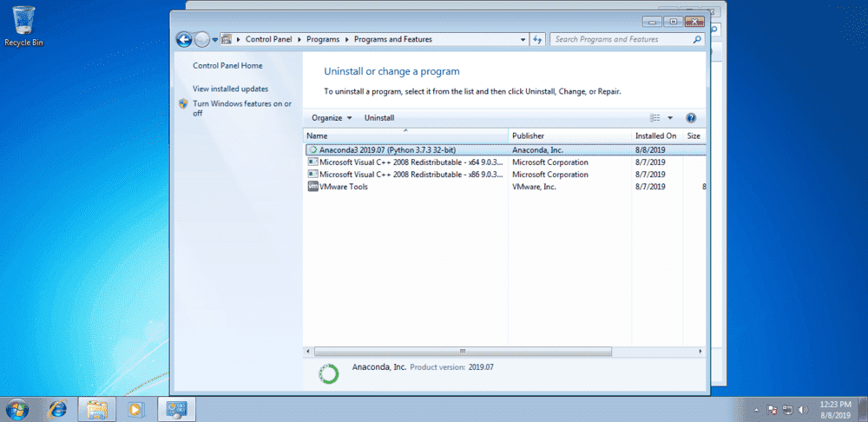Launch Windows Media Player from the taskbar

click(x=135, y=408)
